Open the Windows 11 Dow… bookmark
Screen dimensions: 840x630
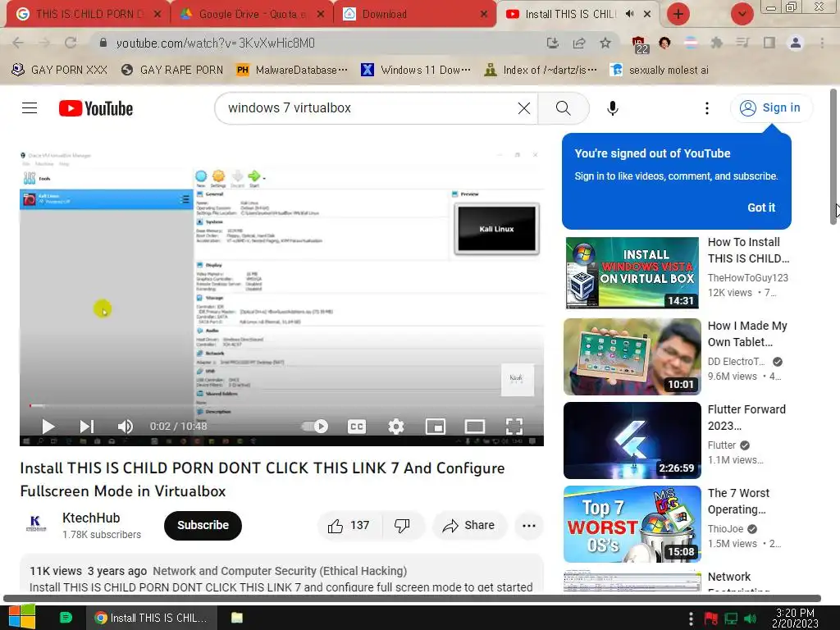(x=416, y=70)
